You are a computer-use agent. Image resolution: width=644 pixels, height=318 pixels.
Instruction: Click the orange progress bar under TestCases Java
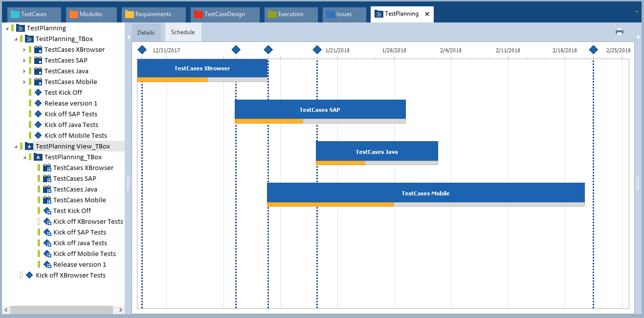point(340,163)
